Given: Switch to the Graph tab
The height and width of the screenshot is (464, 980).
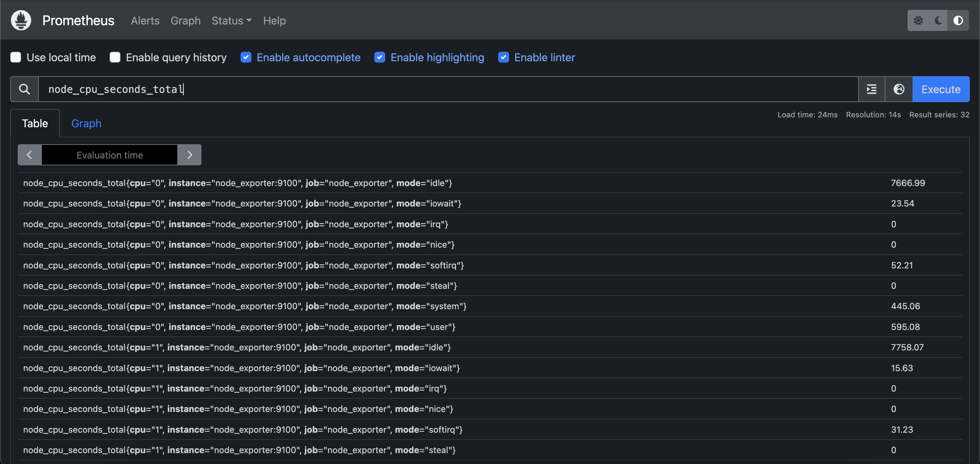Looking at the screenshot, I should click(x=86, y=123).
